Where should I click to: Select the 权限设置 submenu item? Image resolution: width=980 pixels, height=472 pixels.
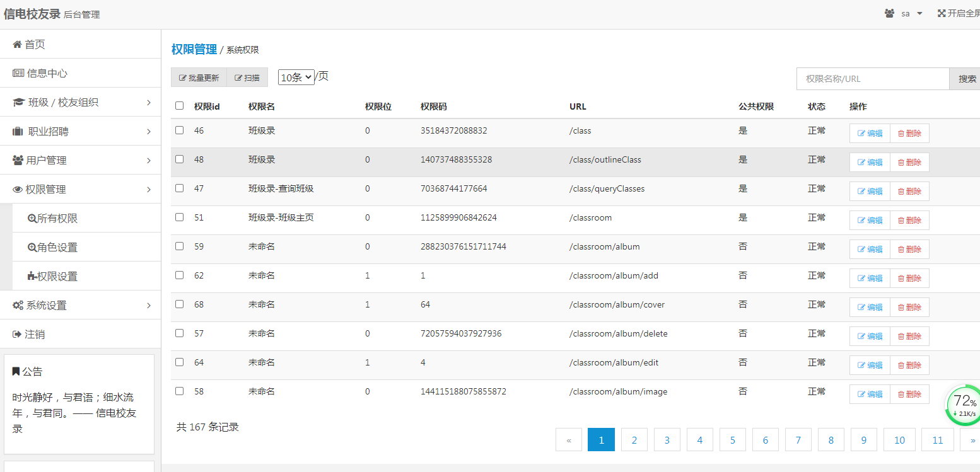tap(87, 276)
